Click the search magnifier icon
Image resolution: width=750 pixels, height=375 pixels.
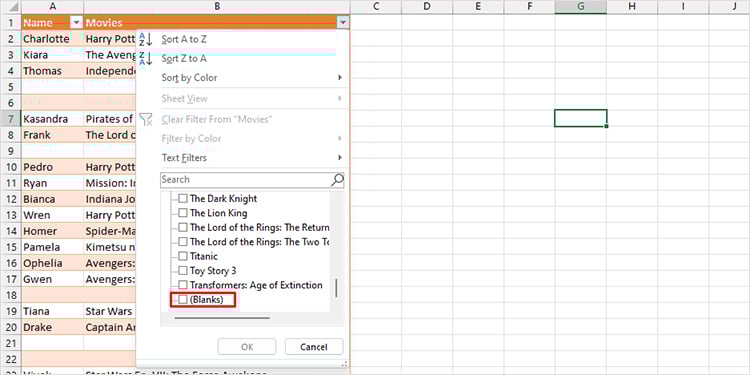(337, 180)
